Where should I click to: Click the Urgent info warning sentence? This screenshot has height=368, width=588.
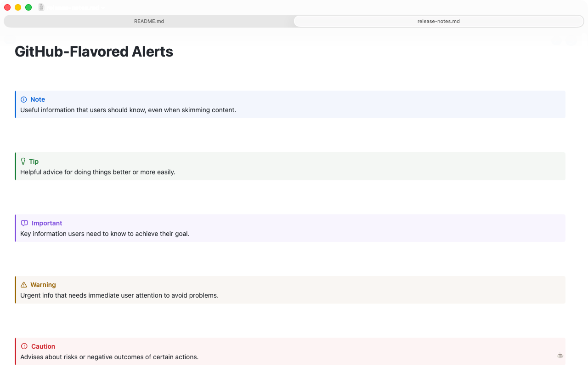(x=119, y=295)
